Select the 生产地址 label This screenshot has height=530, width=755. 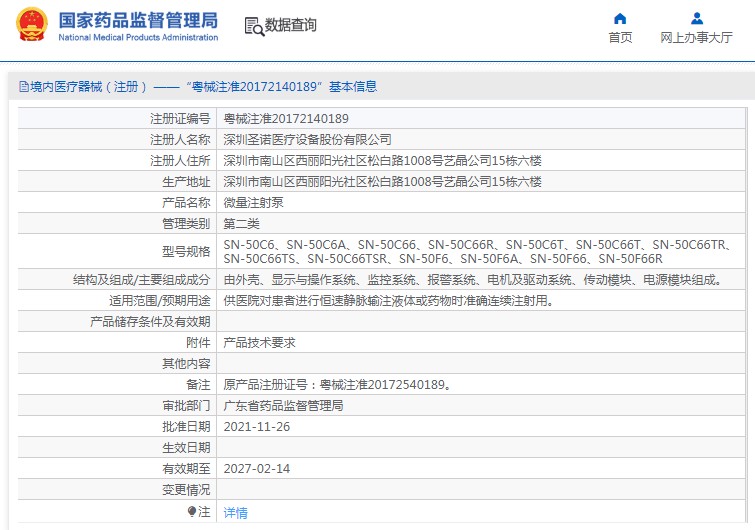click(186, 181)
